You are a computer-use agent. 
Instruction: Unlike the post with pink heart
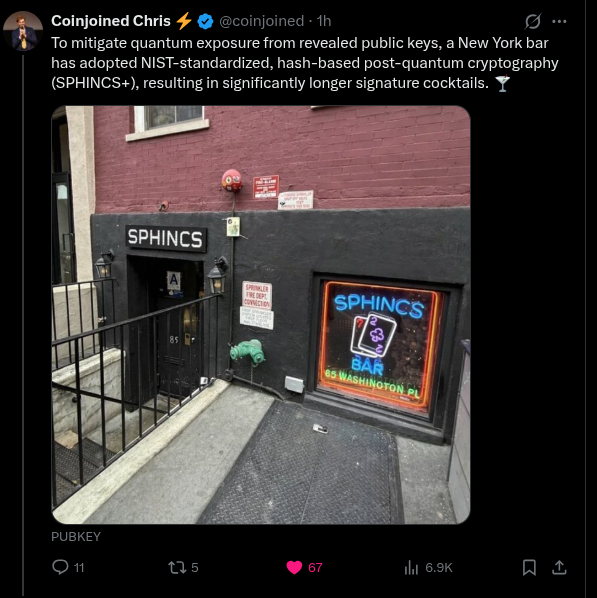(294, 567)
